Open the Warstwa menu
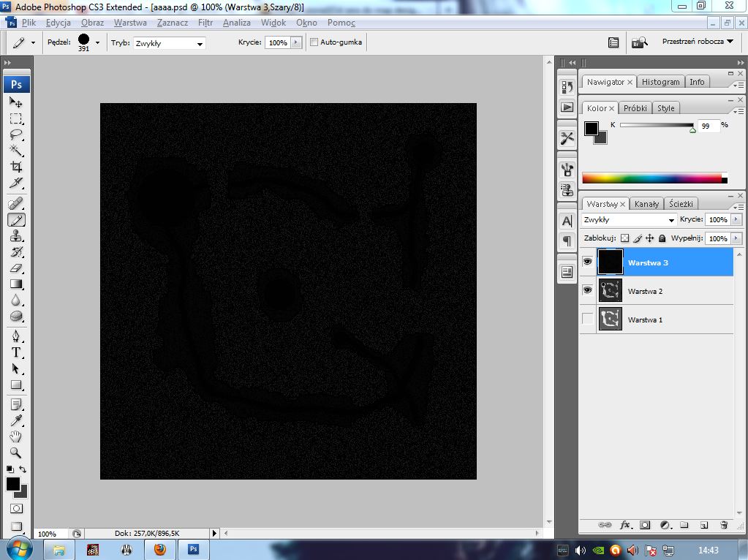The height and width of the screenshot is (560, 748). tap(130, 23)
